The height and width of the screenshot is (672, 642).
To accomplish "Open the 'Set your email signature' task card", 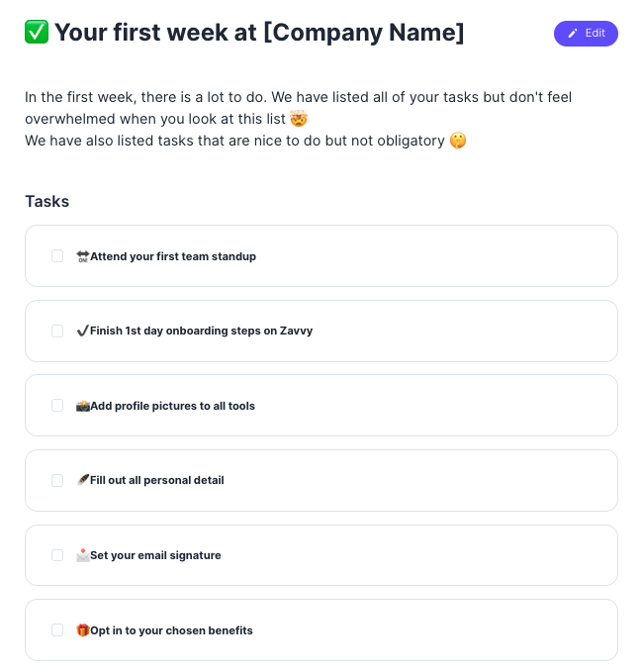I will [x=396, y=555].
